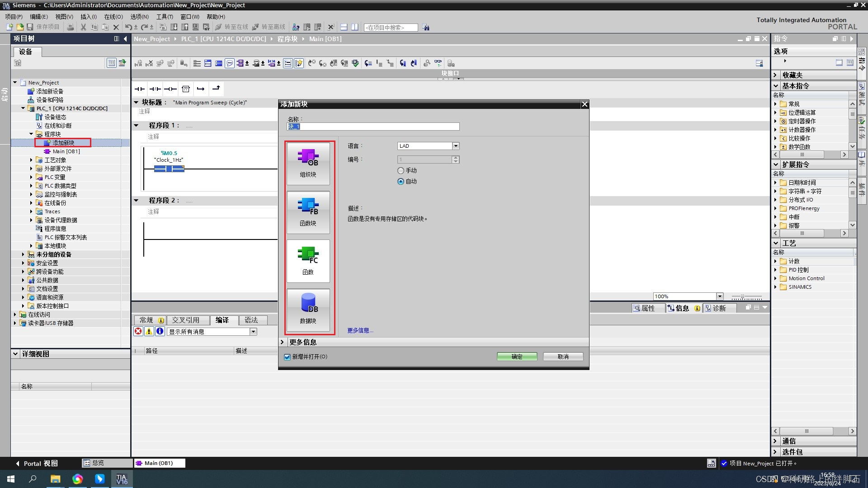Click the open project icon in toolbar
Image resolution: width=868 pixels, height=488 pixels.
20,27
